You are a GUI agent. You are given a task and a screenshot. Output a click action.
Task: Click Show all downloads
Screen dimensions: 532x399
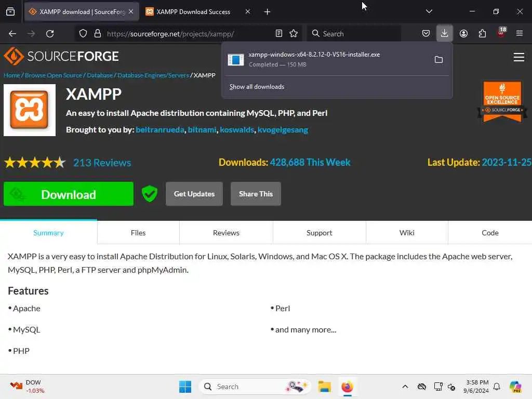257,87
